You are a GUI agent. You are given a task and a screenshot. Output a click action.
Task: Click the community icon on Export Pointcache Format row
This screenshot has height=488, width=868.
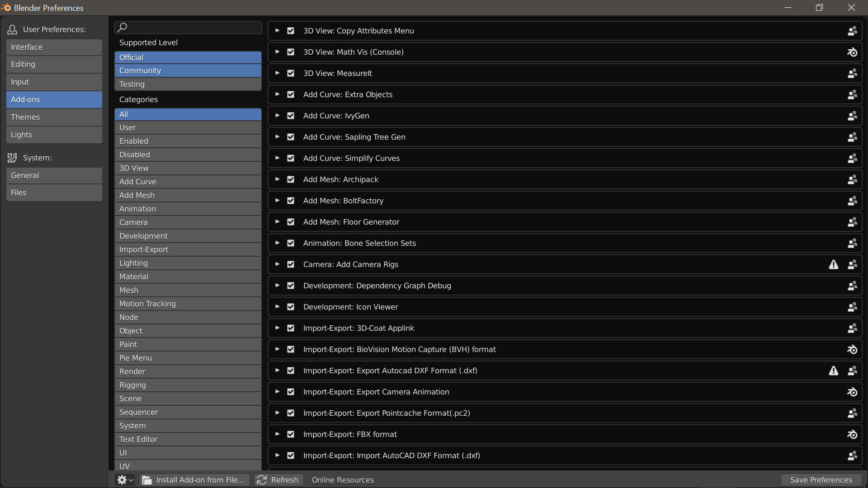click(x=852, y=413)
